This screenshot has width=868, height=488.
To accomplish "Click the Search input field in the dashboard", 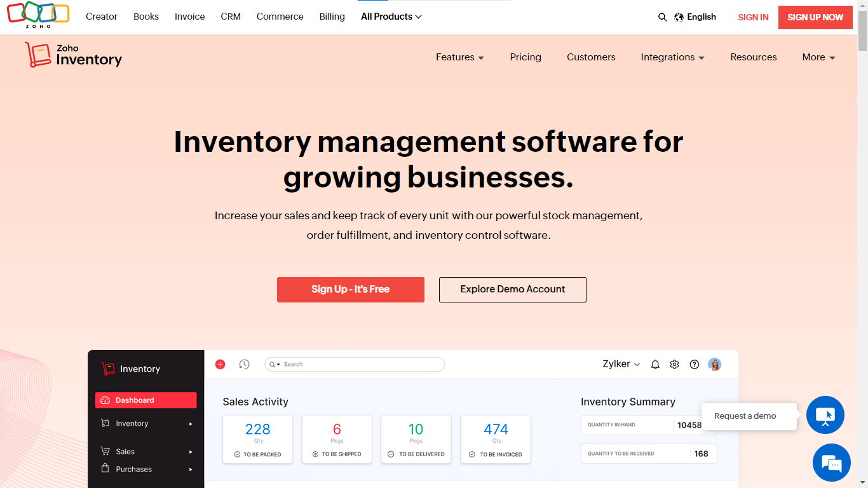I will (x=354, y=364).
